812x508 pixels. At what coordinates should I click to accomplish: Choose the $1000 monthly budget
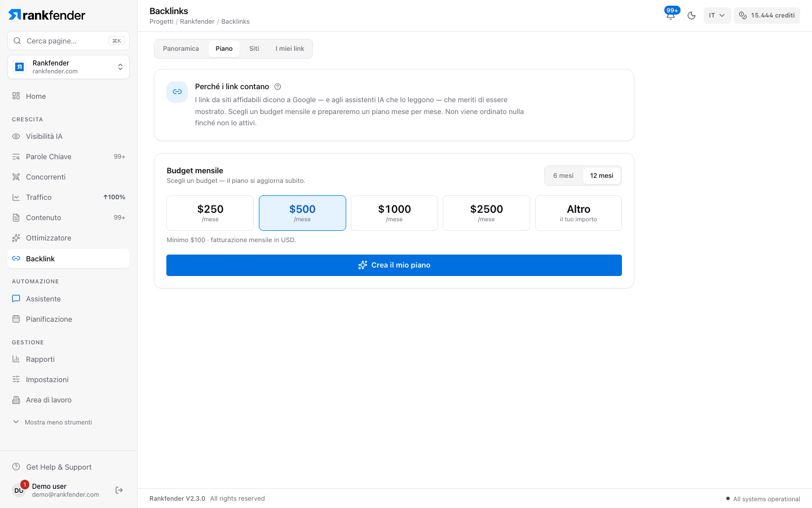click(x=395, y=213)
